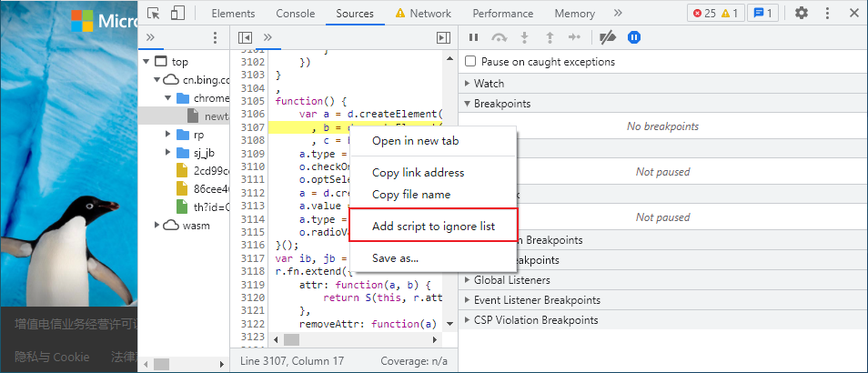The height and width of the screenshot is (373, 868).
Task: Switch to the Console tab
Action: pyautogui.click(x=296, y=14)
